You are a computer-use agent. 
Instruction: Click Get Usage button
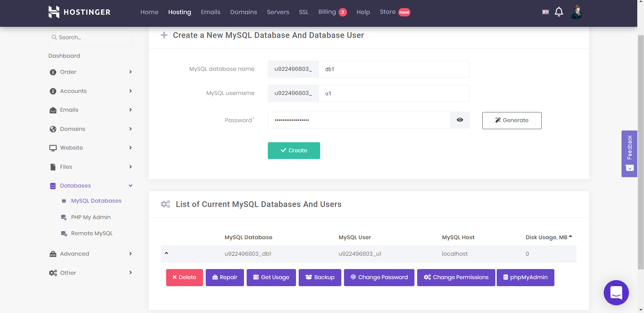[x=271, y=277]
